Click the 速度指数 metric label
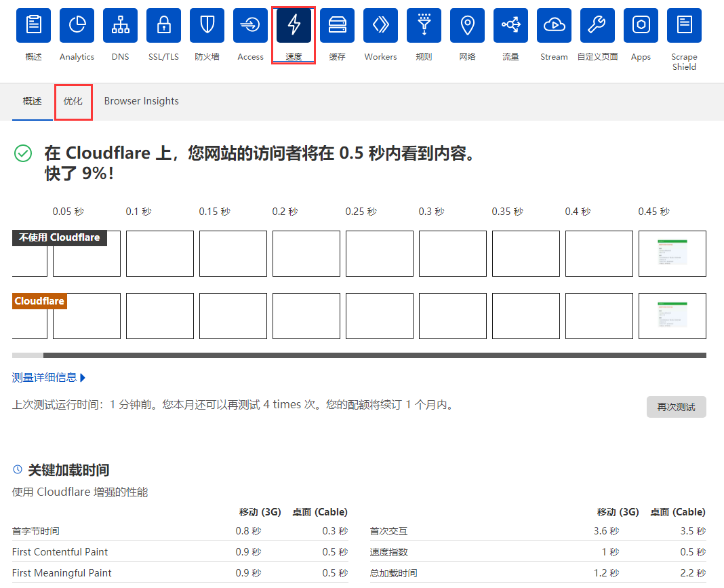724x588 pixels. click(x=389, y=552)
